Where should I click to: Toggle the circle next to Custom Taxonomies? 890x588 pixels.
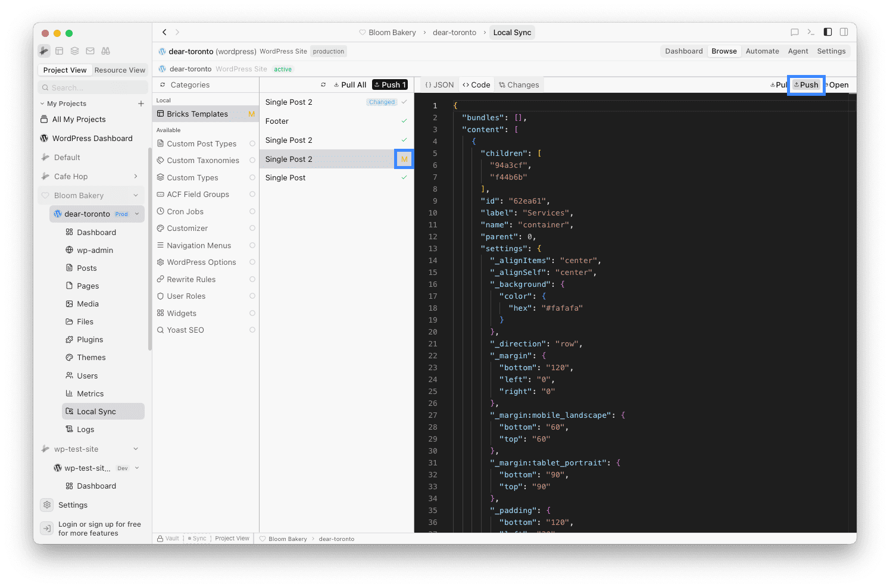[252, 161]
